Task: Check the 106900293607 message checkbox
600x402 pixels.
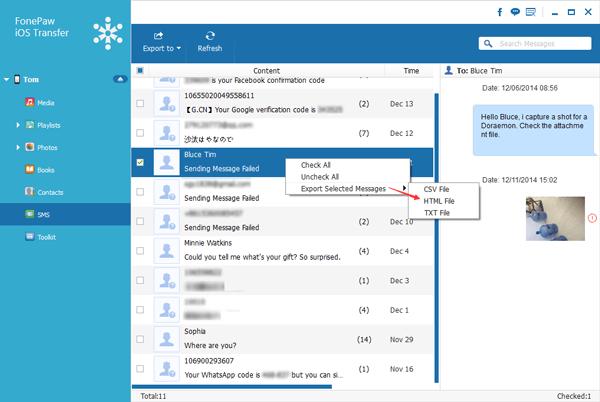Action: coord(140,368)
